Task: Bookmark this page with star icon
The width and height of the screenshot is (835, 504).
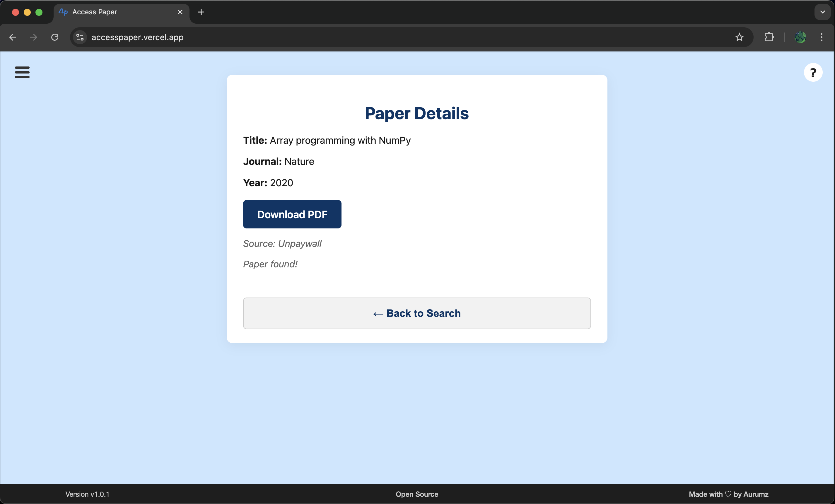Action: coord(739,37)
